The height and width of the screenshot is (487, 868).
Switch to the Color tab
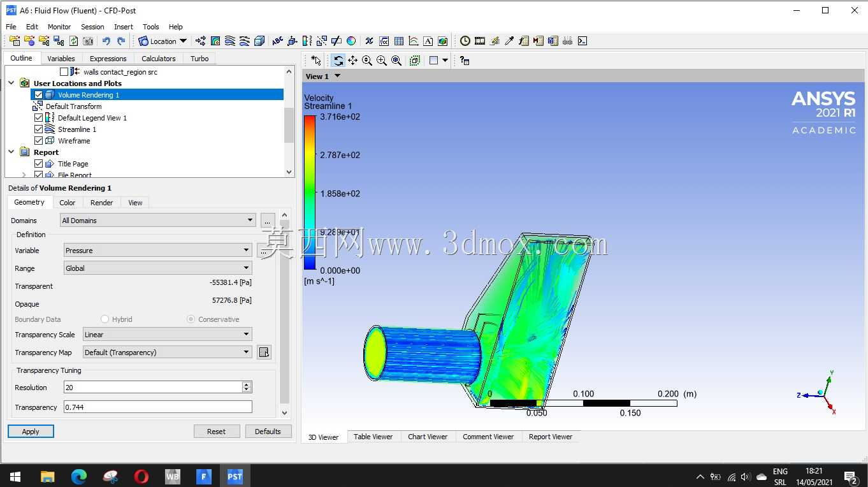point(68,203)
